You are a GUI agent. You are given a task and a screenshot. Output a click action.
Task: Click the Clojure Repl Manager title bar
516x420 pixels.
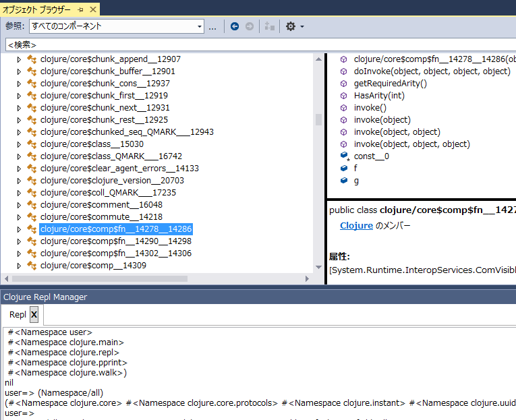258,297
